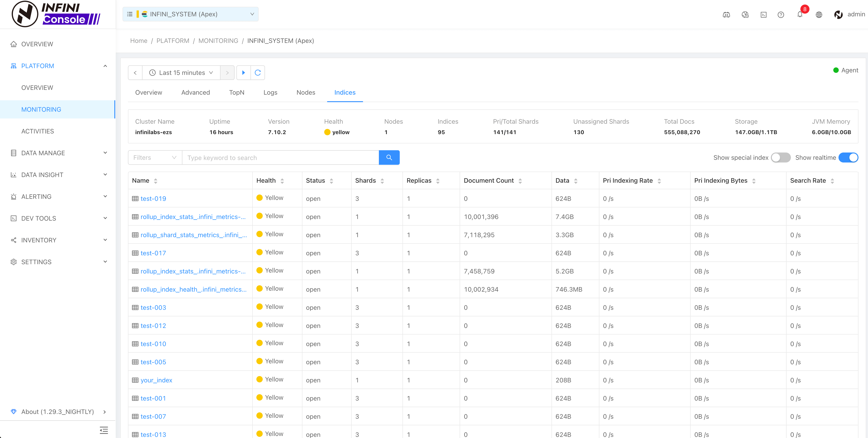
Task: Click the blue search magnifier button
Action: tap(389, 157)
